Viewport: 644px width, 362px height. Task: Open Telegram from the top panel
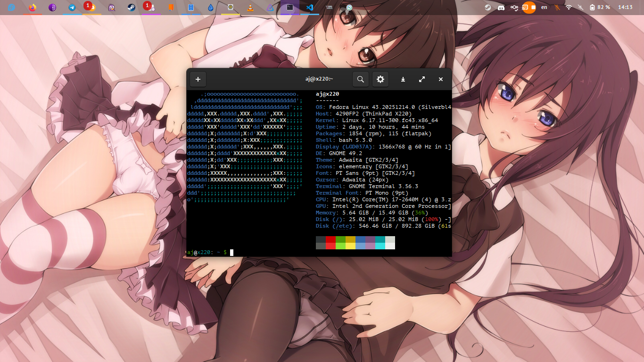point(72,8)
